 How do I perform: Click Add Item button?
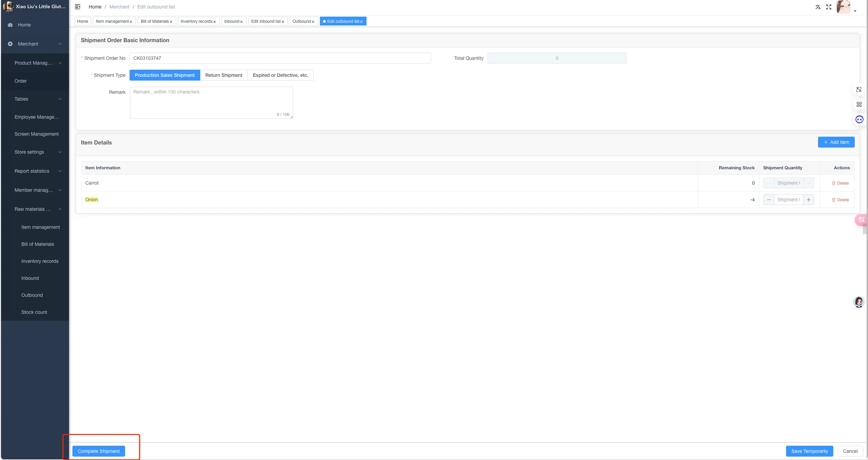[836, 142]
